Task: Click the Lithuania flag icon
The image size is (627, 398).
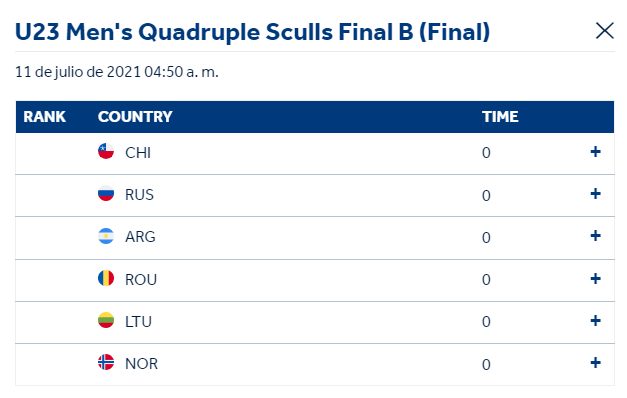Action: (x=106, y=320)
